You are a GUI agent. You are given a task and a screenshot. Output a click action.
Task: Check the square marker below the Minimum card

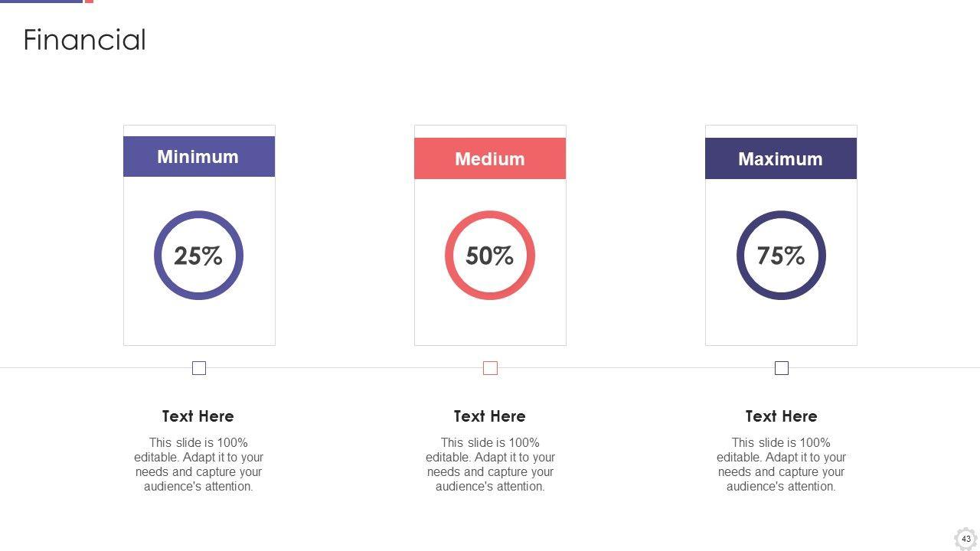click(x=199, y=368)
